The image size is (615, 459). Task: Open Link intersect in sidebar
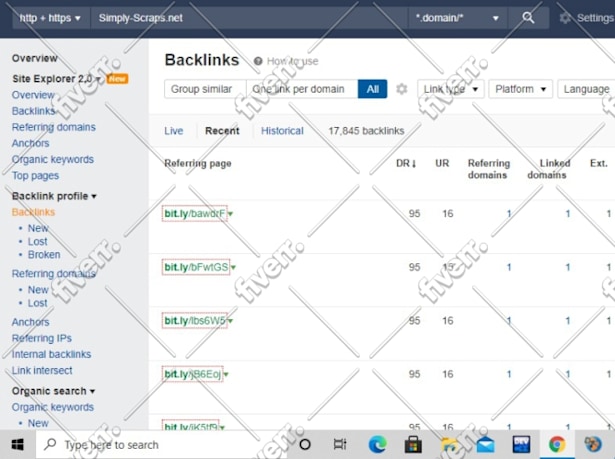[42, 370]
